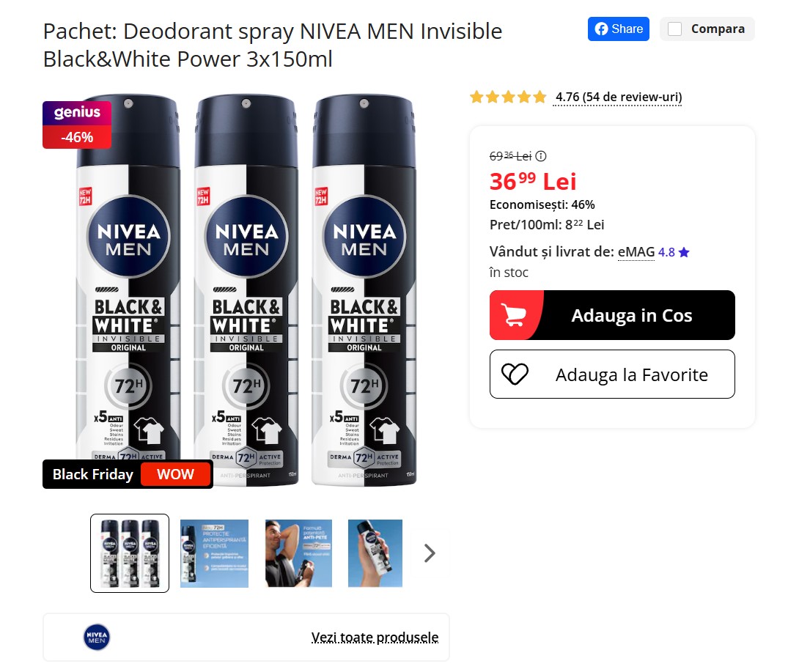Tick the Compara checkbox
Image resolution: width=810 pixels, height=672 pixels.
(674, 29)
